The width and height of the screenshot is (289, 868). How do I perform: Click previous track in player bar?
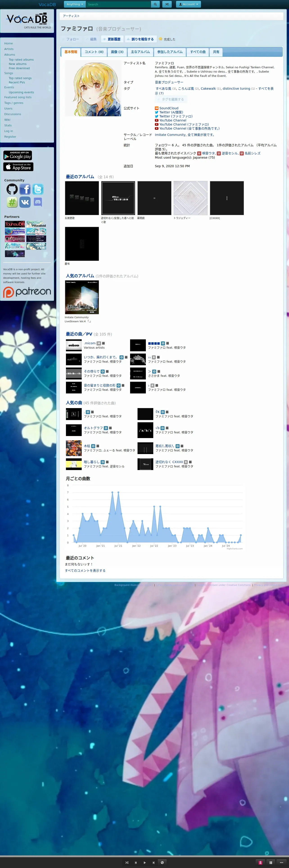[135, 863]
